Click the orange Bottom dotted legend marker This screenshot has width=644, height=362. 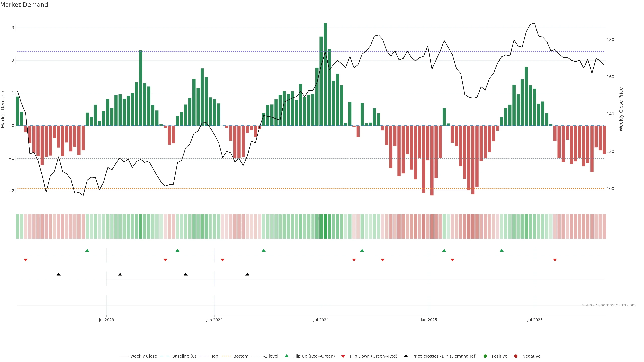point(226,356)
